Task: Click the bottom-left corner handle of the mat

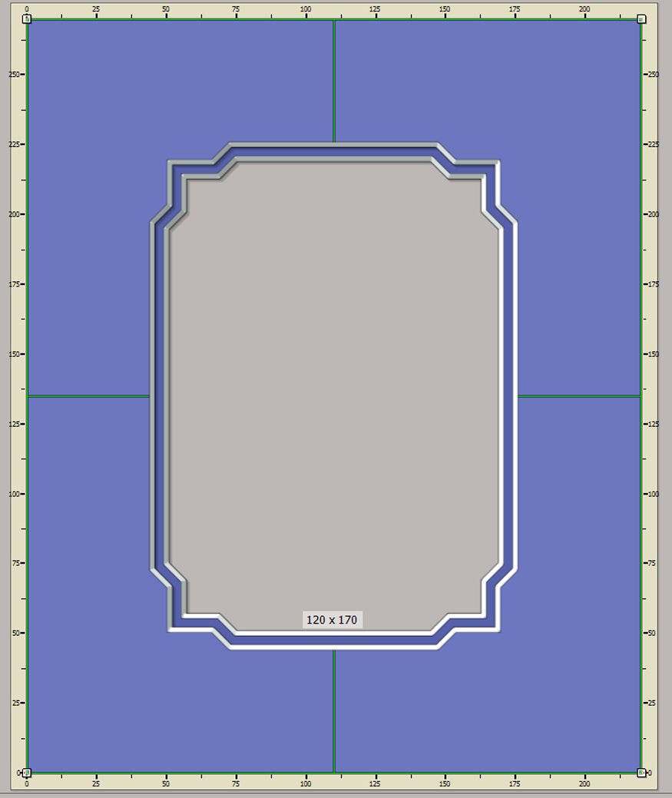Action: tap(27, 773)
